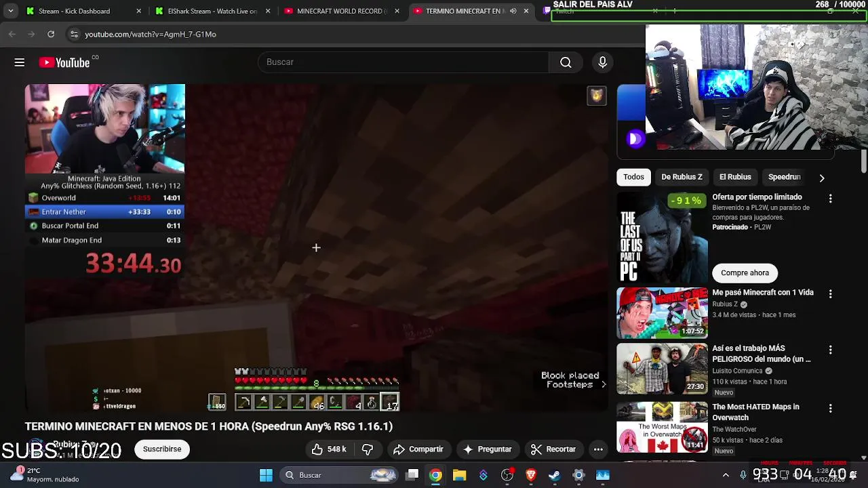Click the address bar URL
The width and height of the screenshot is (868, 488).
coord(151,34)
